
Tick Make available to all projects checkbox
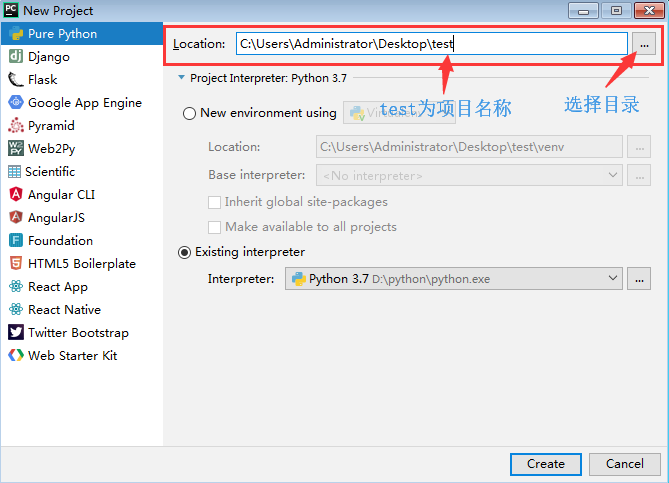214,227
